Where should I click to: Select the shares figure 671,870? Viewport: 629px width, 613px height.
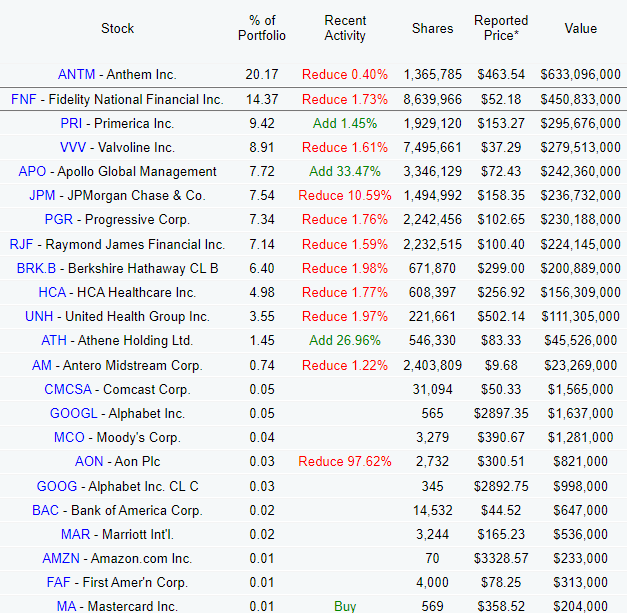click(432, 268)
